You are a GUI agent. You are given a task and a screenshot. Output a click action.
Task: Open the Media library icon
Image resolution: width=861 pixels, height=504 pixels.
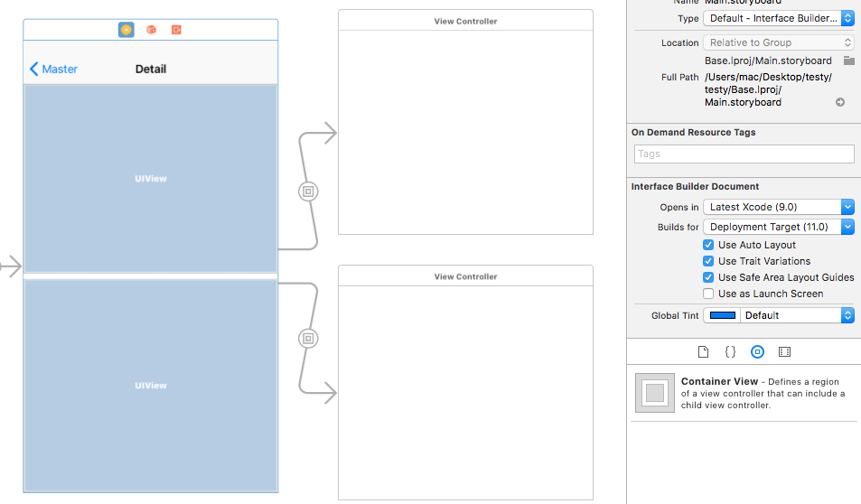(x=785, y=352)
